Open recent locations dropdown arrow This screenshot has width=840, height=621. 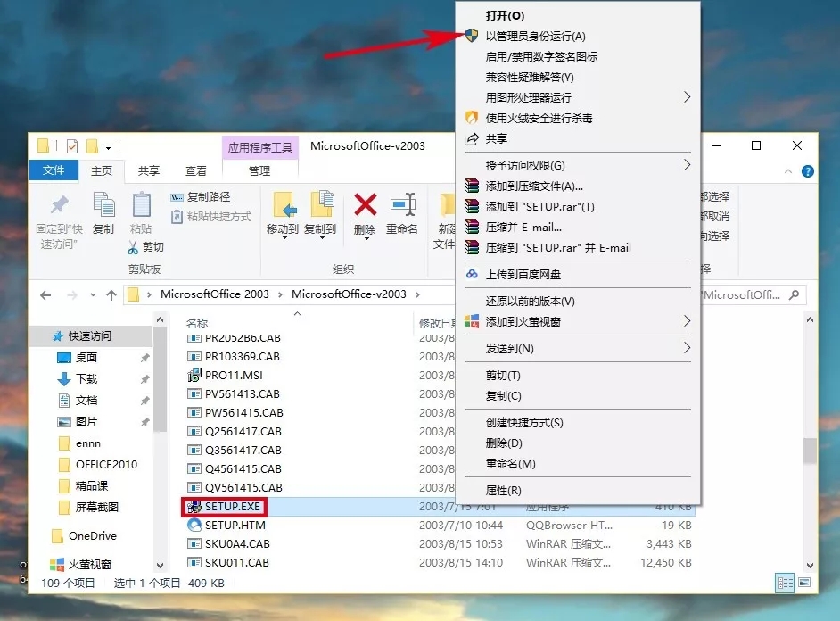pyautogui.click(x=94, y=294)
